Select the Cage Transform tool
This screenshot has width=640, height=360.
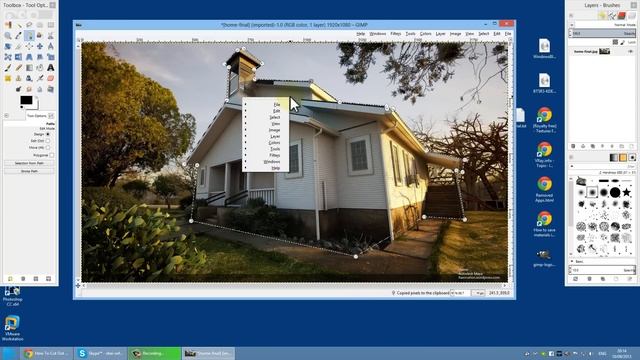point(8,57)
